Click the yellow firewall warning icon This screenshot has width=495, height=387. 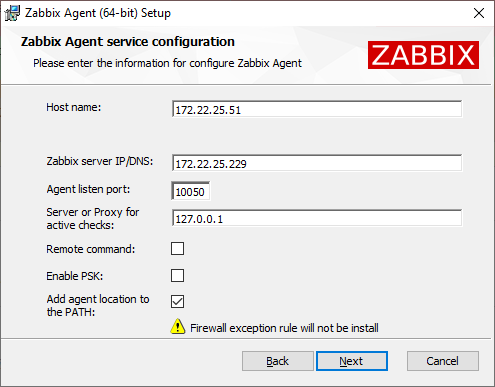(x=178, y=326)
